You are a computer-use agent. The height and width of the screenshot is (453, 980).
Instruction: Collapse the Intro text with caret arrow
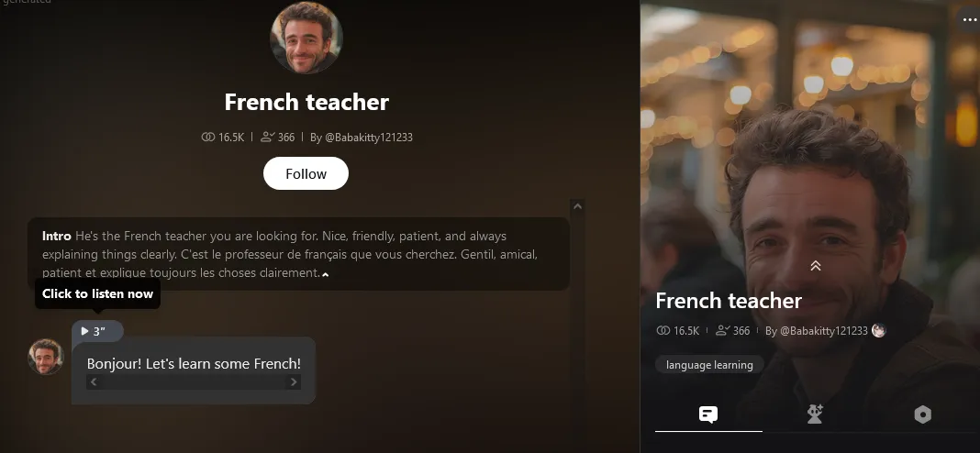(325, 274)
